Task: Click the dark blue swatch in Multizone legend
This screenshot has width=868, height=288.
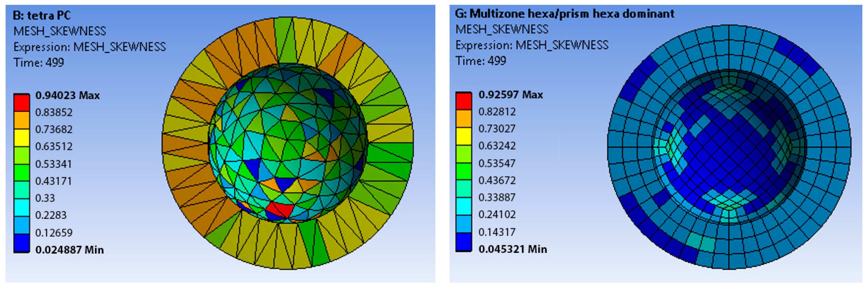Action: [464, 242]
